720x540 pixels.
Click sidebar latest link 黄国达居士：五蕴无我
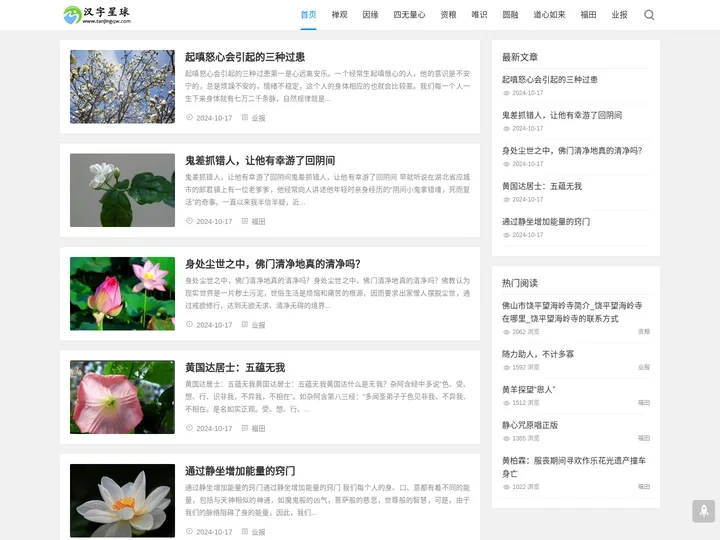542,186
